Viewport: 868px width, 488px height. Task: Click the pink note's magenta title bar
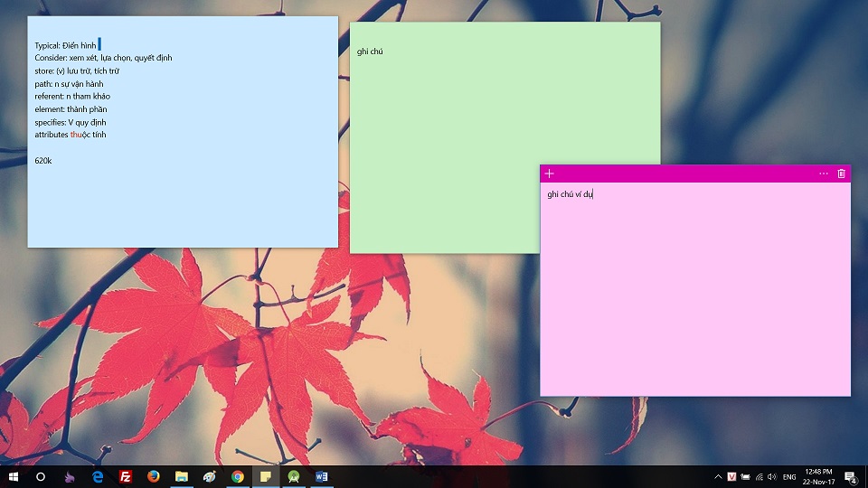click(x=687, y=174)
